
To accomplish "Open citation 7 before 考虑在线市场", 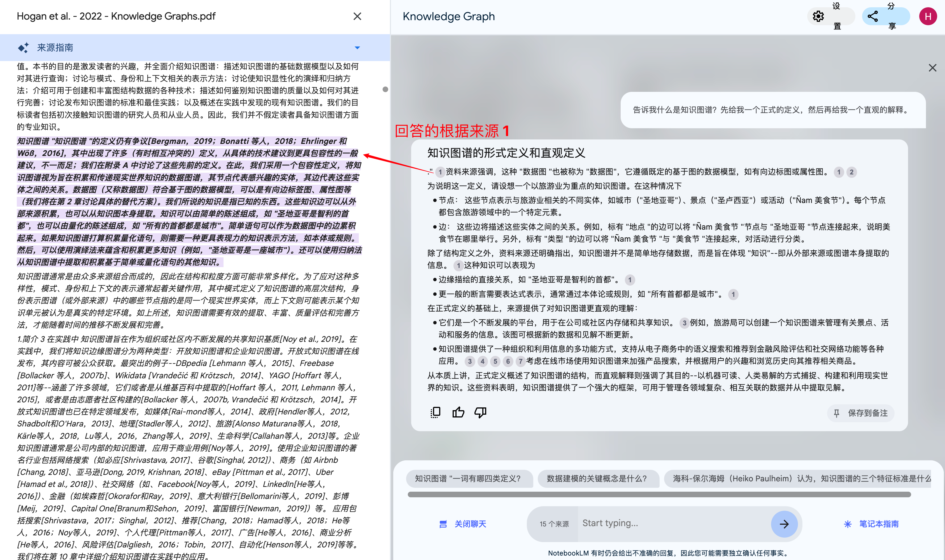I will [x=520, y=361].
